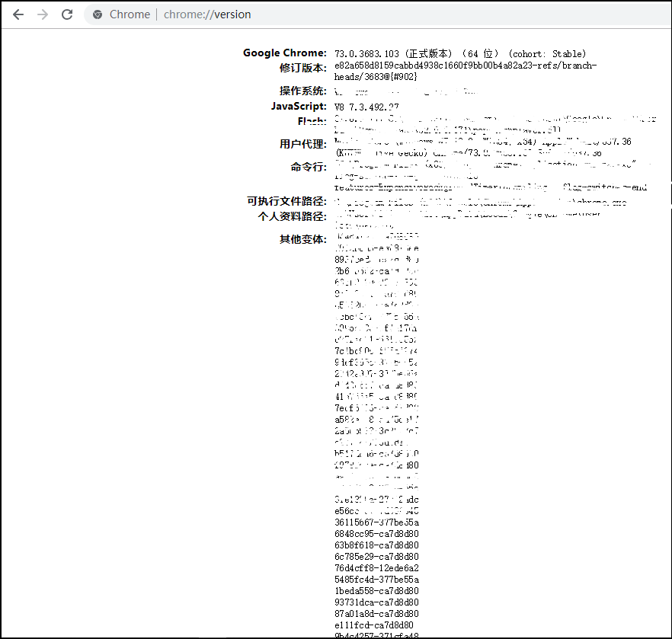Viewport: 672px width, 639px height.
Task: Click the '命令行:' label
Action: coord(309,167)
